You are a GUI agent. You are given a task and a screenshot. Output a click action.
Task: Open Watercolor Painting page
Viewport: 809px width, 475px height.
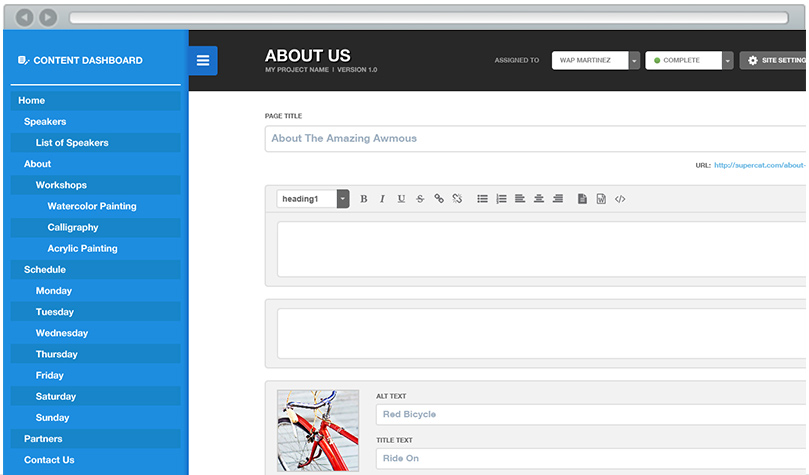coord(95,206)
